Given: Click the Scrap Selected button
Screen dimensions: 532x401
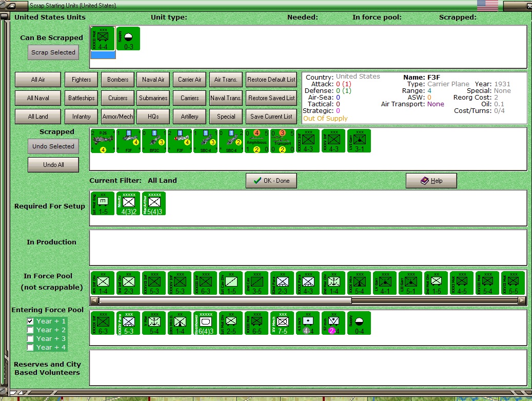Looking at the screenshot, I should pos(53,52).
